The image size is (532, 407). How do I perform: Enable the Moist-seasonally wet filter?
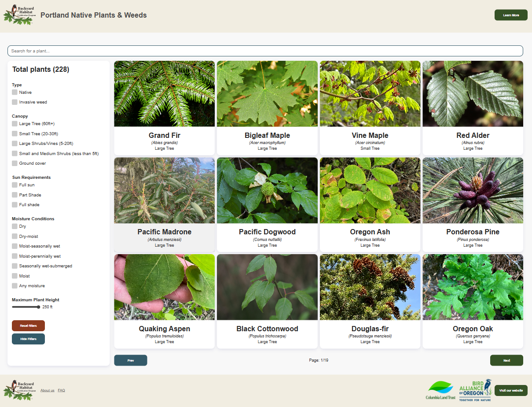pyautogui.click(x=15, y=246)
